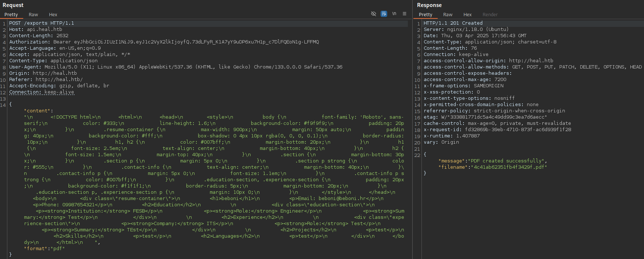Click the "format":"pdf" JSON parameter
Screen dimensions: 644x259
click(x=44, y=249)
